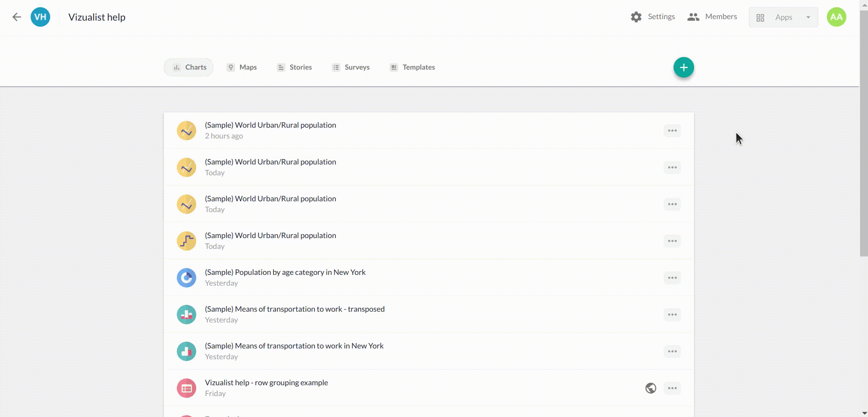The height and width of the screenshot is (417, 868).
Task: Click the donut chart icon for Population by age
Action: pos(186,278)
